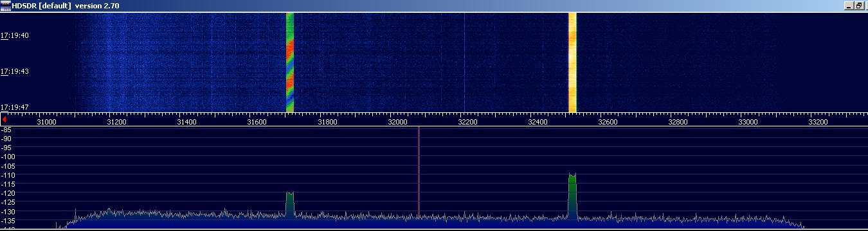Click the -85 dB level label

tap(7, 130)
